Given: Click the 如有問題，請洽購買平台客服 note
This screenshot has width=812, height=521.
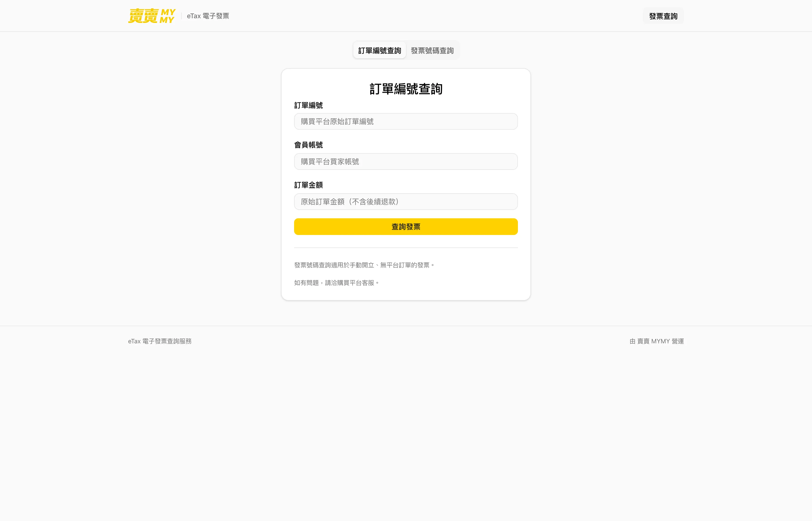Looking at the screenshot, I should click(x=337, y=283).
